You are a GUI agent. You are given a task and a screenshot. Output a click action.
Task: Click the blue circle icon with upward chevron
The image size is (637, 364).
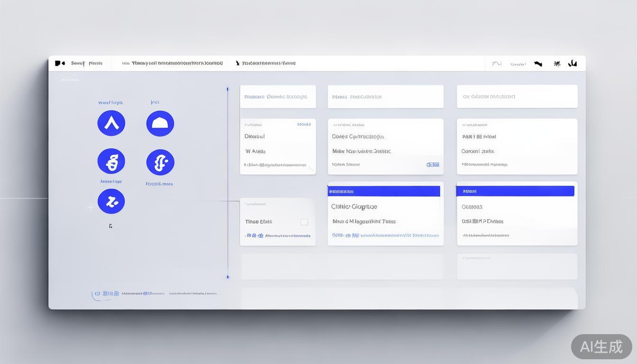point(111,123)
